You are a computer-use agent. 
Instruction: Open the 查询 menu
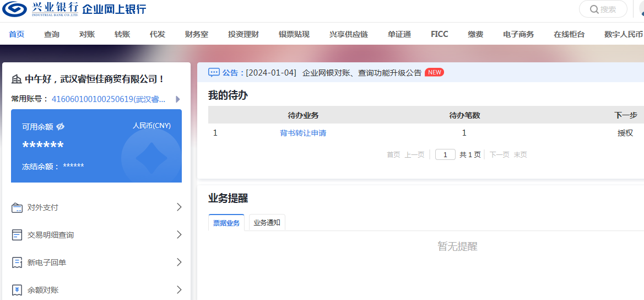point(52,35)
